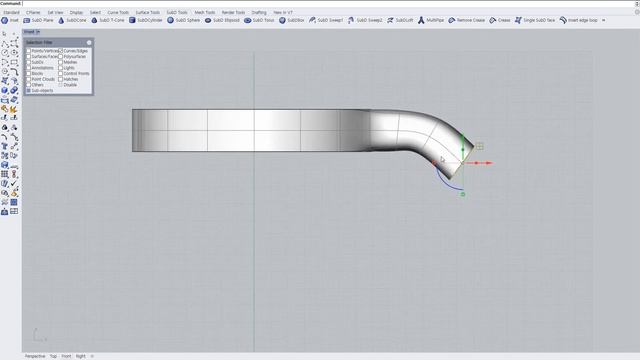The width and height of the screenshot is (640, 360).
Task: Toggle the Control Points filter
Action: click(x=60, y=73)
